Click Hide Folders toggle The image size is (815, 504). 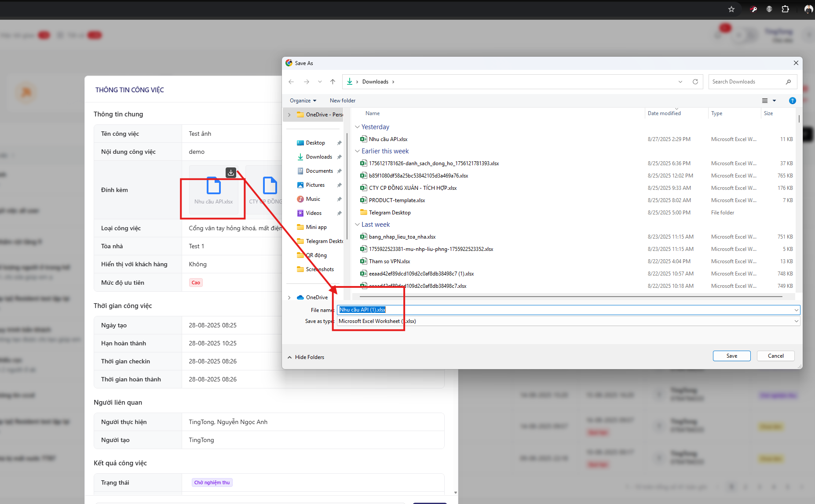tap(306, 357)
